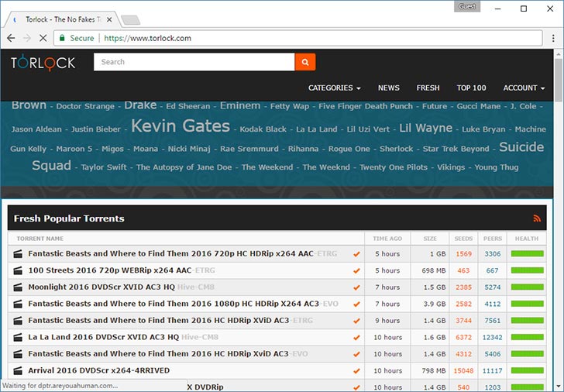Image resolution: width=564 pixels, height=392 pixels.
Task: Click the health bar for Arrival 2016
Action: tap(527, 370)
